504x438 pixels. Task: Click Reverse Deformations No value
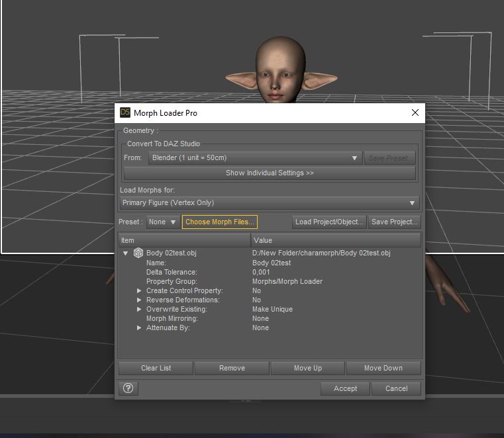[256, 300]
